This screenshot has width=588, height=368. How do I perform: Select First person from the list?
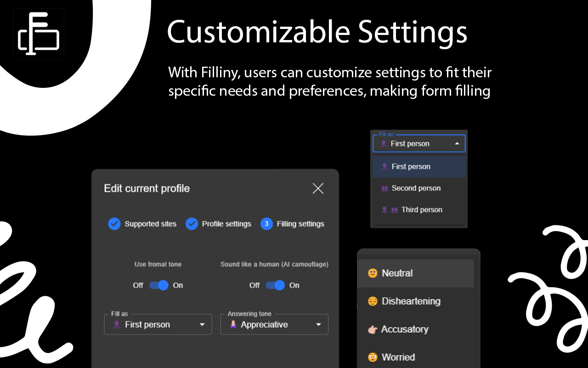click(419, 167)
